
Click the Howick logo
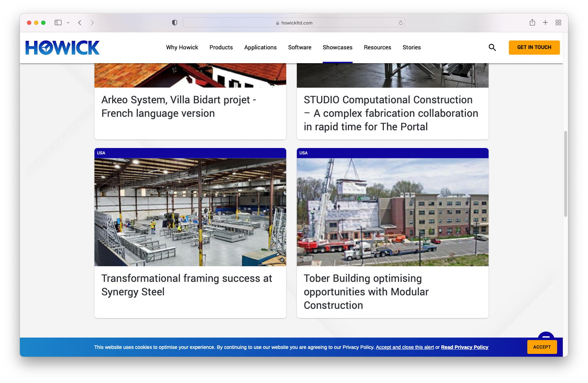62,48
